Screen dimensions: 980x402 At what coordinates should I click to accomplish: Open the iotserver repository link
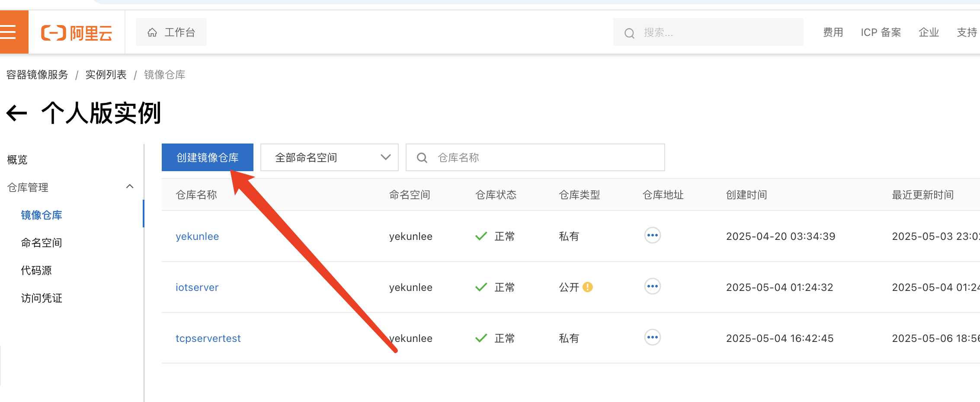[197, 287]
